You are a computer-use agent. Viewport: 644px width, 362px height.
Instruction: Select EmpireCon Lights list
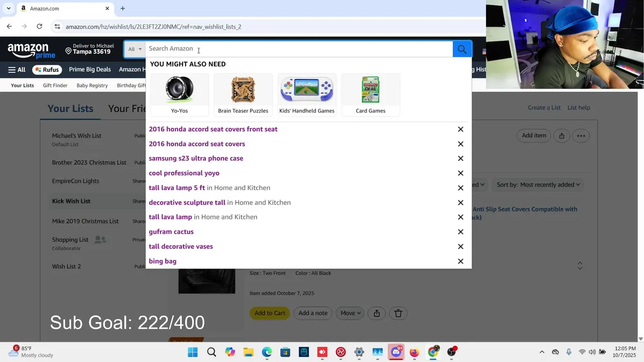(x=75, y=181)
